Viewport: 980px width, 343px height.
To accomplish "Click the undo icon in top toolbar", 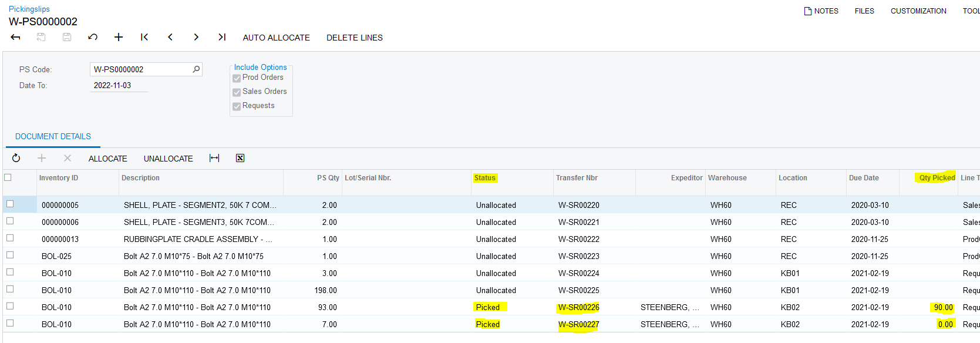I will 93,38.
